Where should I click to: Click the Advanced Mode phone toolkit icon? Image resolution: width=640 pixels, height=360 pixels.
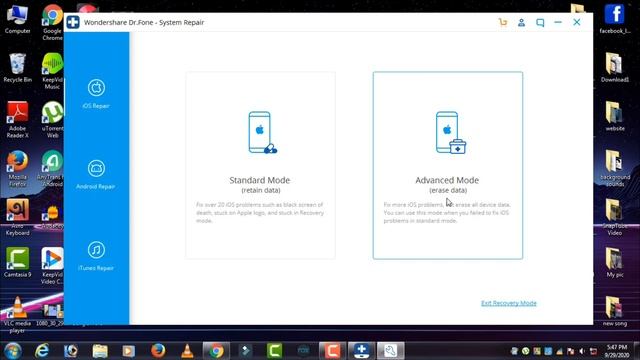point(450,133)
